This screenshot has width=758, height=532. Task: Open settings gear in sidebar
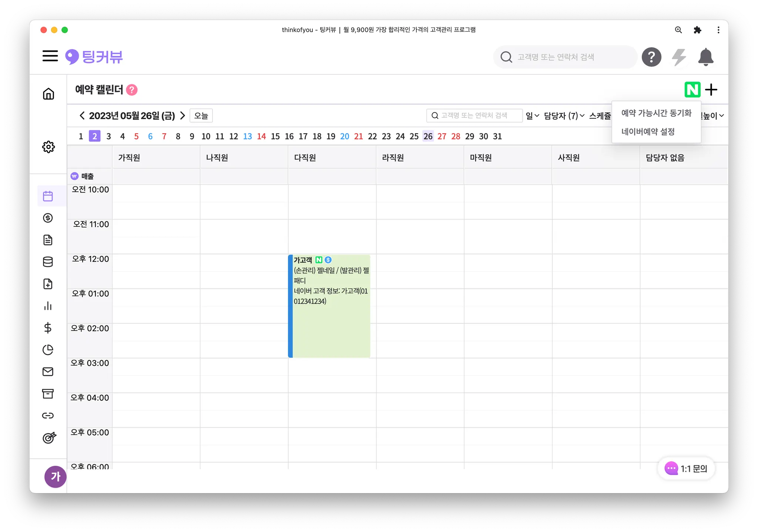point(48,147)
